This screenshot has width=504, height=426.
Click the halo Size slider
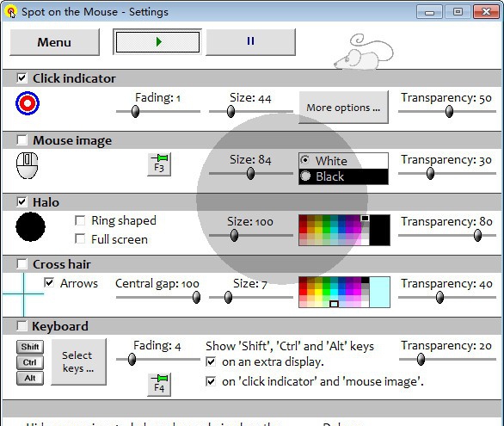click(x=251, y=235)
